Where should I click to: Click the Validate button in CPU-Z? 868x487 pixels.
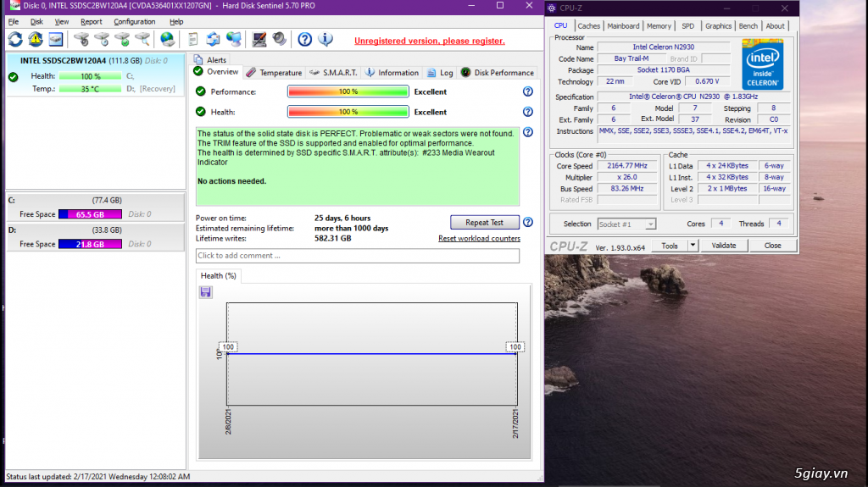(x=724, y=245)
